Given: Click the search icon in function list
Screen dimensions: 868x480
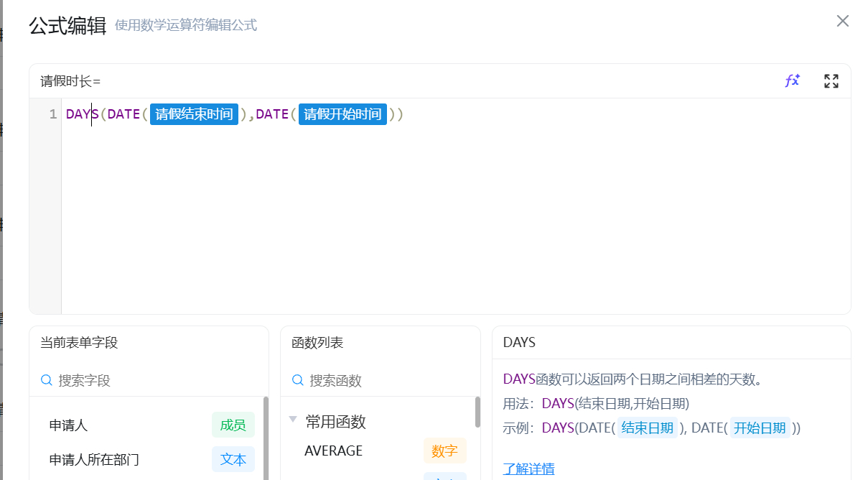Looking at the screenshot, I should (298, 380).
